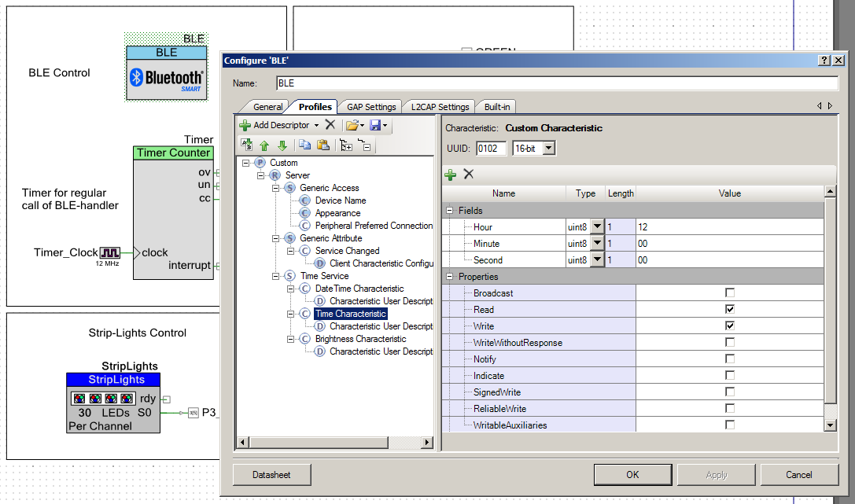
Task: Delete selected item with X in profile toolbar
Action: click(x=330, y=125)
